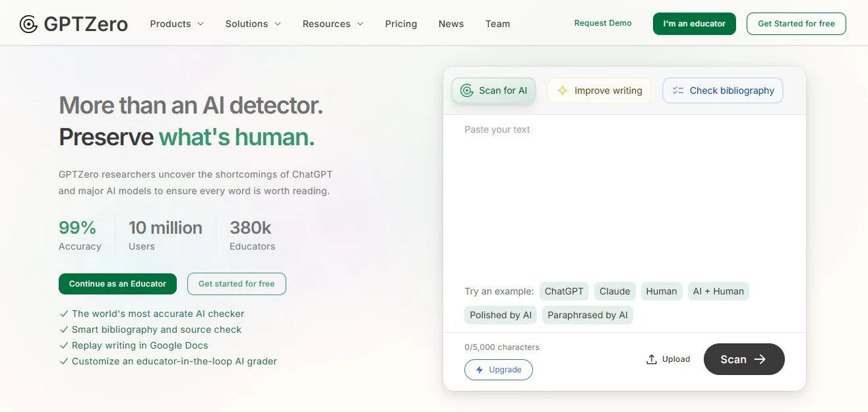
Task: Go to the News section
Action: pos(451,24)
